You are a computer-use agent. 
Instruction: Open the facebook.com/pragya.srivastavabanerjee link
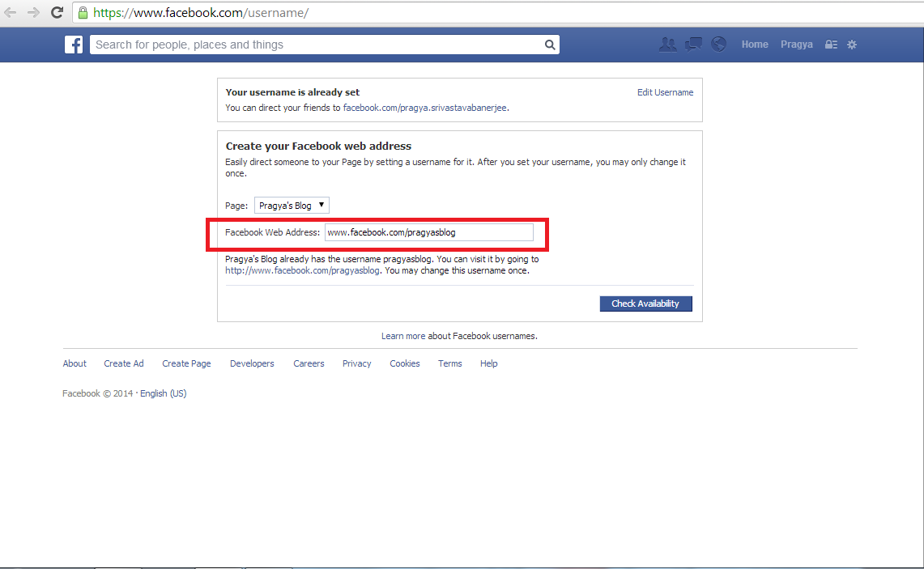point(425,108)
